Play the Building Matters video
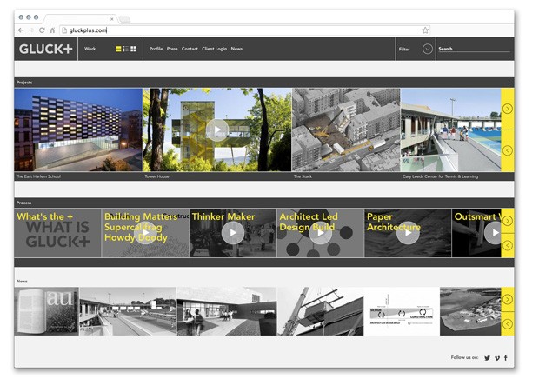The image size is (539, 392). coord(145,233)
